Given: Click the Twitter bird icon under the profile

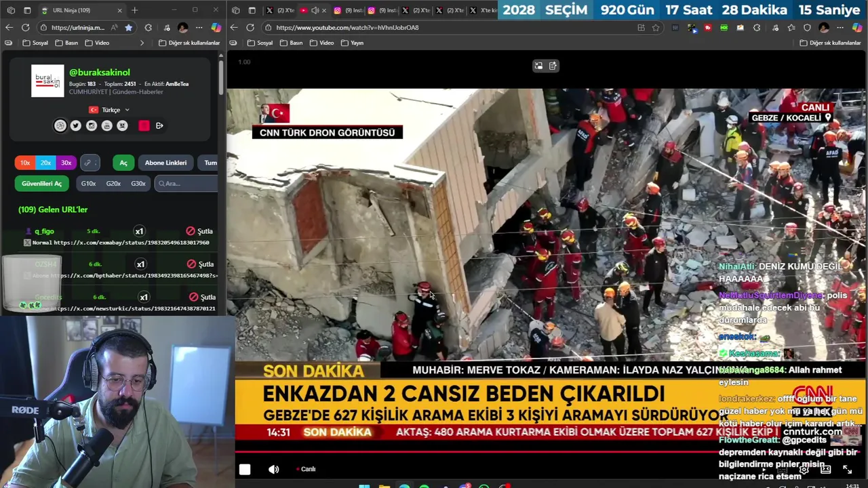Looking at the screenshot, I should [76, 125].
